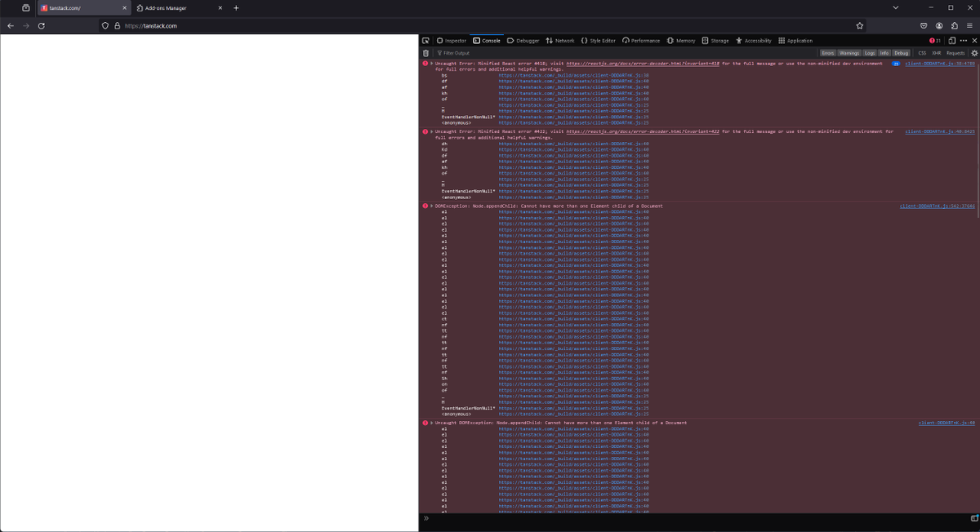The image size is (980, 532).
Task: Click the URL address bar
Action: [x=482, y=26]
